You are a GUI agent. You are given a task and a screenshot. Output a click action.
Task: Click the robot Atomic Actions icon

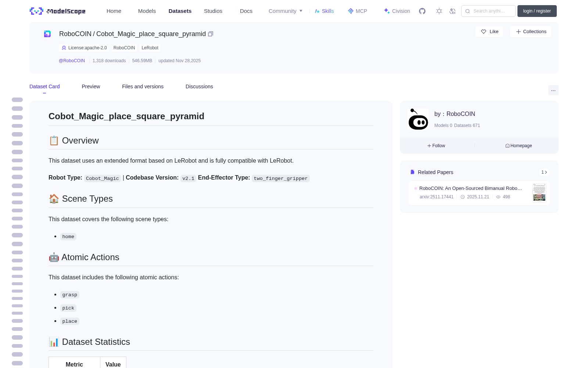(x=54, y=257)
